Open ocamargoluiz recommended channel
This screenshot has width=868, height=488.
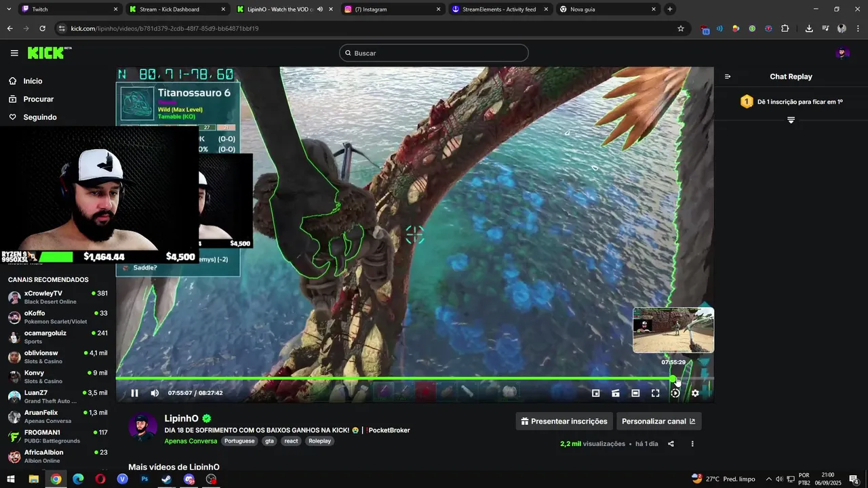[58, 337]
